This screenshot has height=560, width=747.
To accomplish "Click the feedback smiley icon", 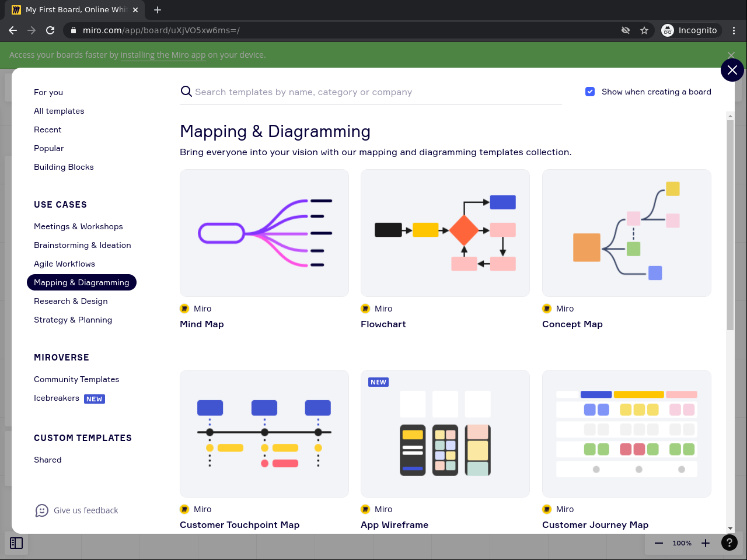I will [42, 510].
